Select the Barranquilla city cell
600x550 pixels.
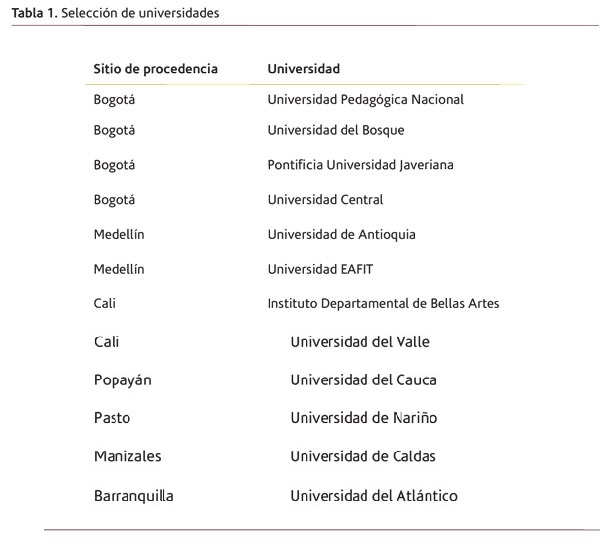point(133,495)
